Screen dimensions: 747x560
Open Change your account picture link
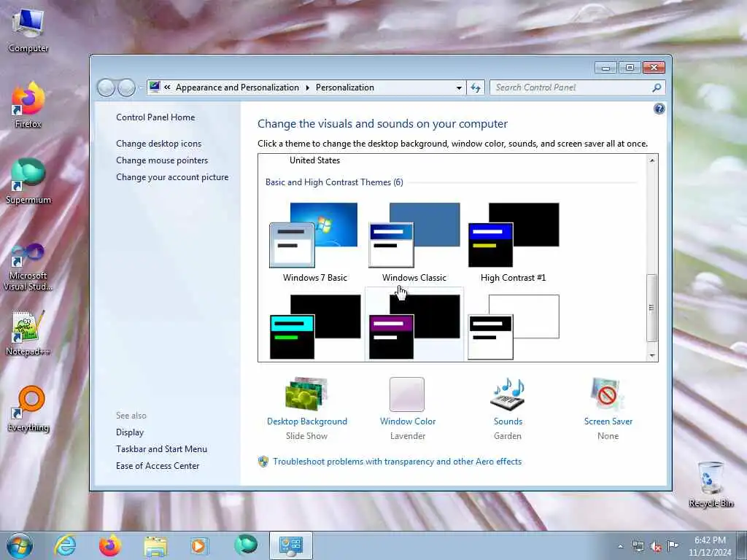172,176
